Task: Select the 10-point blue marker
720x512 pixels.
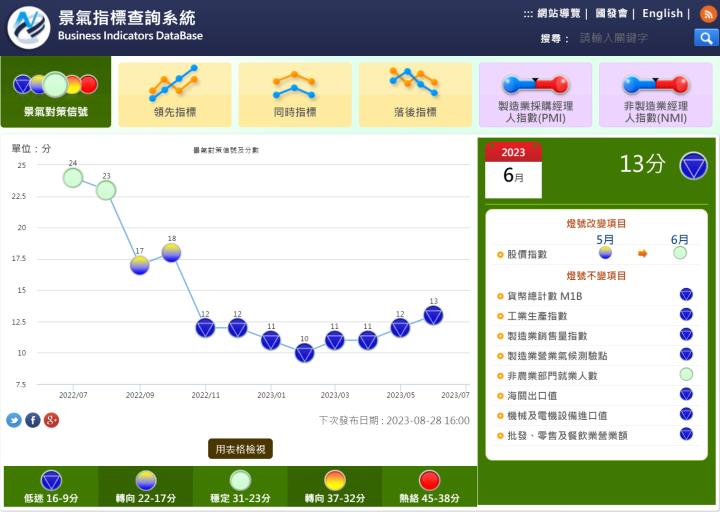Action: [304, 353]
